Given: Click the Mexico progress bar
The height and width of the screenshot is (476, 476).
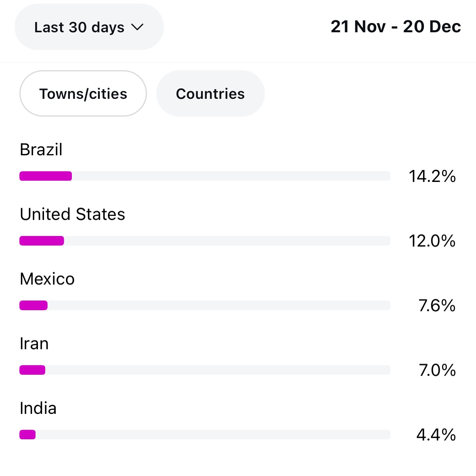Looking at the screenshot, I should (205, 305).
